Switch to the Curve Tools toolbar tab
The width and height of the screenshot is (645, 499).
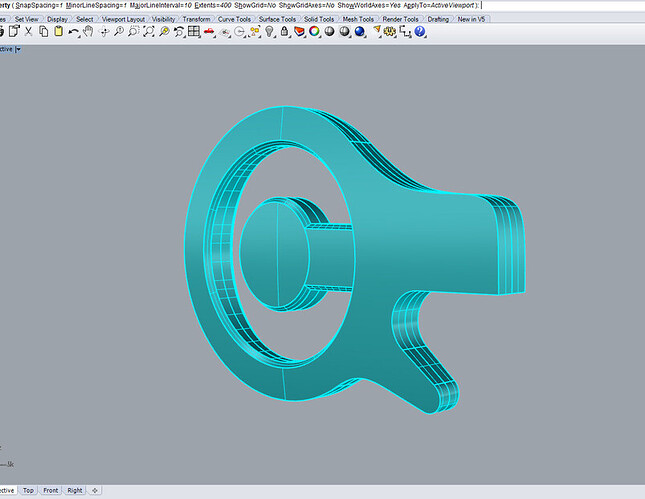tap(234, 19)
